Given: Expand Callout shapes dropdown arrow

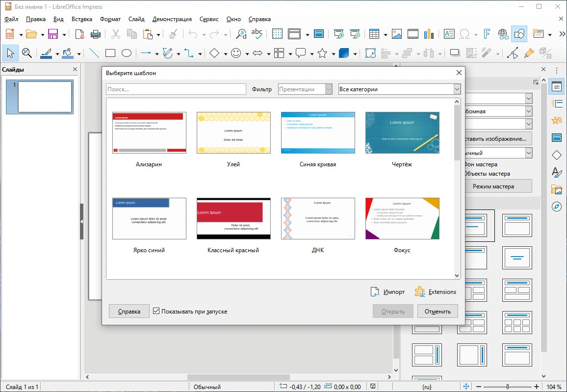Looking at the screenshot, I should click(x=312, y=54).
